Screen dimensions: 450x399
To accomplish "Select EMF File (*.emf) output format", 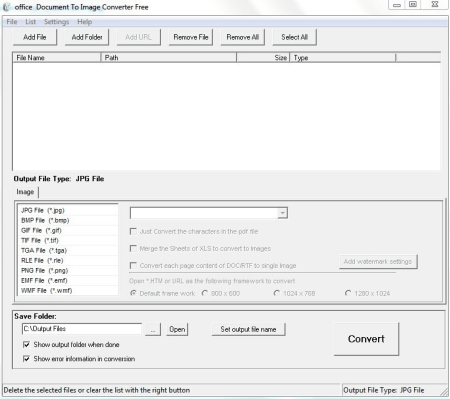I will click(x=68, y=280).
